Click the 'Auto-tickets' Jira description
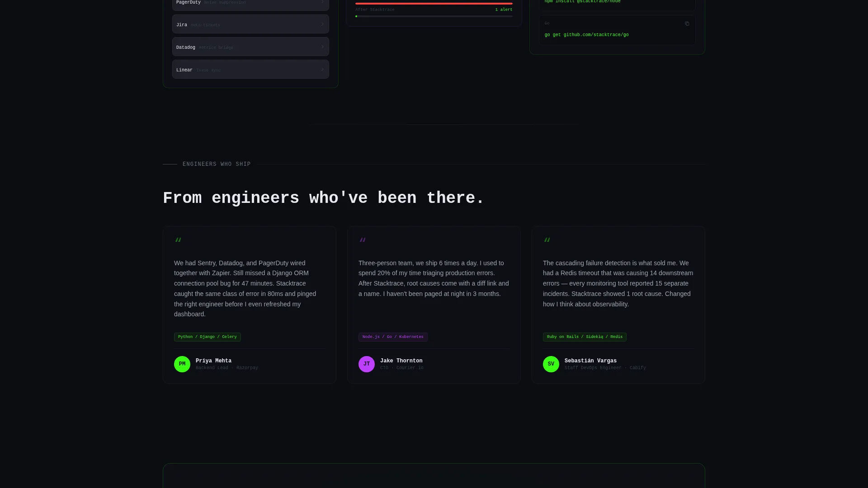The height and width of the screenshot is (488, 868). click(205, 25)
